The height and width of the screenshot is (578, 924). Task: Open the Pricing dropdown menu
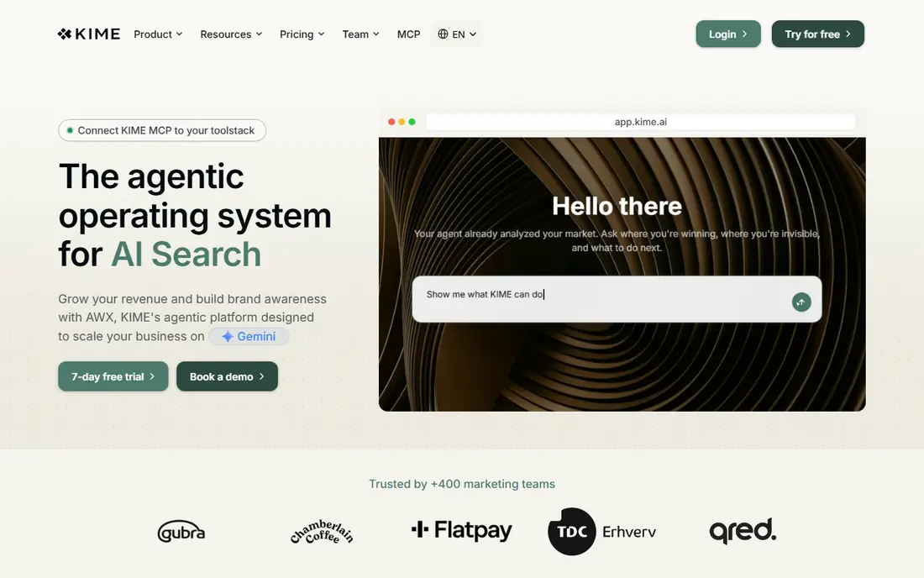coord(302,34)
